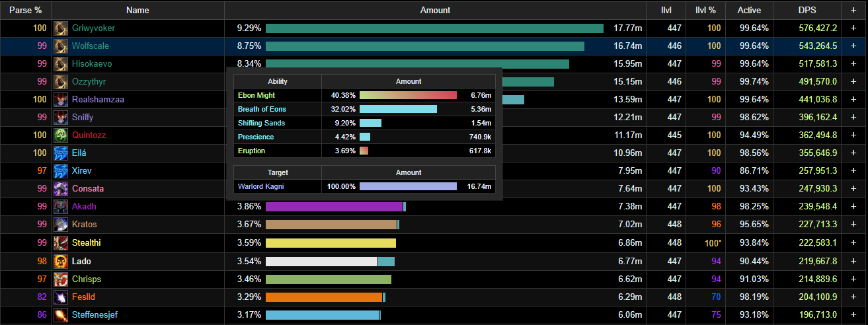The width and height of the screenshot is (868, 325).
Task: Click the Stealthi player icon
Action: 61,242
